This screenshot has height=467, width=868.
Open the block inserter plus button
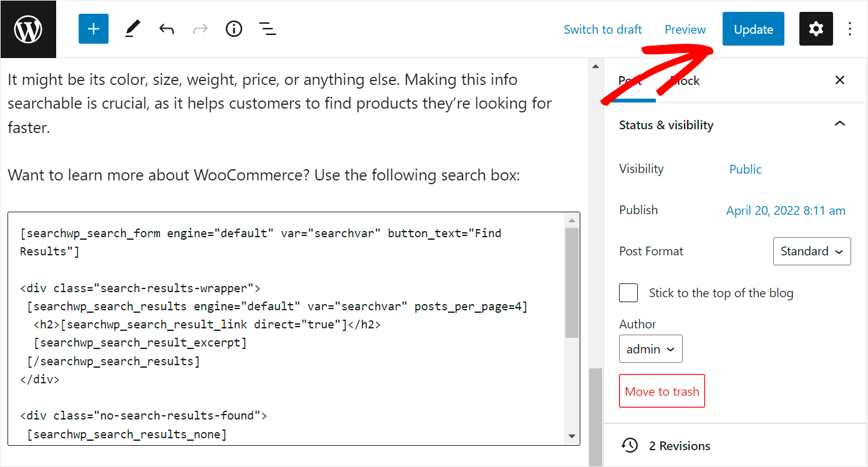click(x=94, y=29)
